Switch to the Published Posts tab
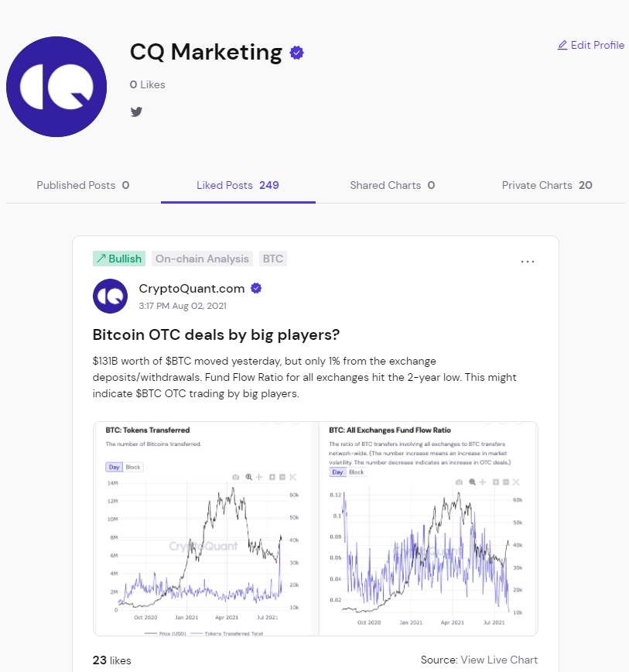Image resolution: width=629 pixels, height=672 pixels. [x=83, y=186]
